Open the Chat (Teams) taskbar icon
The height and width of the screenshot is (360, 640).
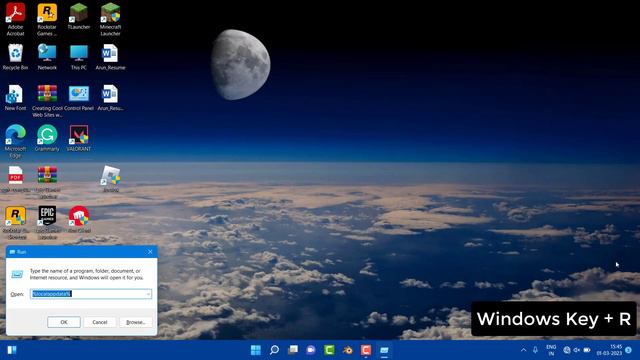tap(311, 350)
